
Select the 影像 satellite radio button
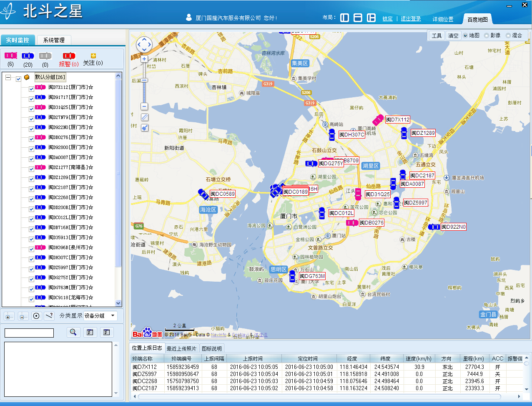click(x=487, y=36)
